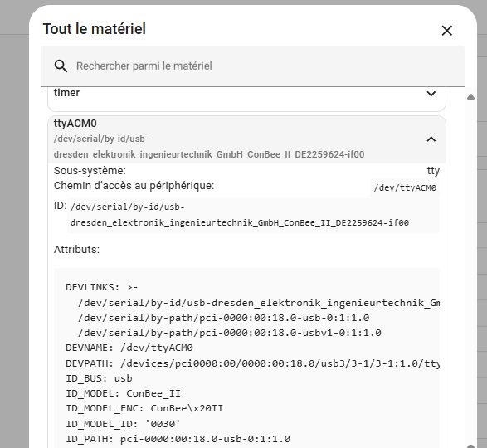Click the DEVLINKS attribute line
487x448 pixels.
tap(102, 287)
